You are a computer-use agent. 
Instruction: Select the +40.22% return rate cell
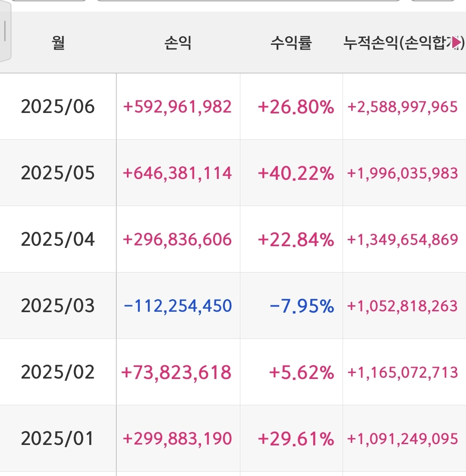pyautogui.click(x=296, y=173)
